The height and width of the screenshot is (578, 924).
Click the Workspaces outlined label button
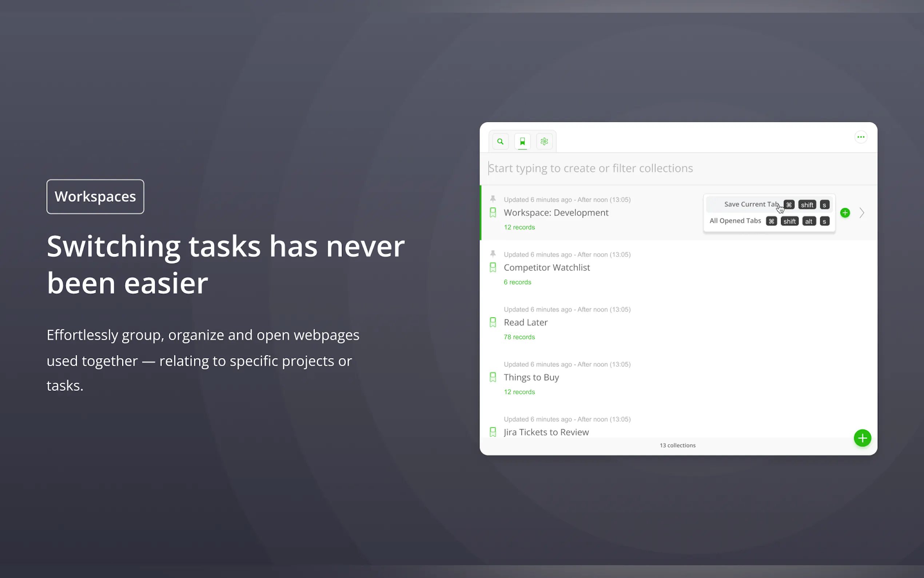[95, 197]
